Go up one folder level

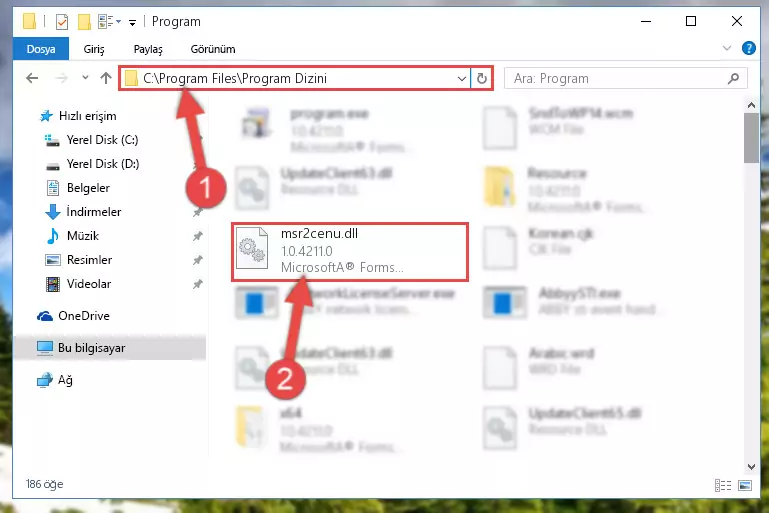[106, 78]
